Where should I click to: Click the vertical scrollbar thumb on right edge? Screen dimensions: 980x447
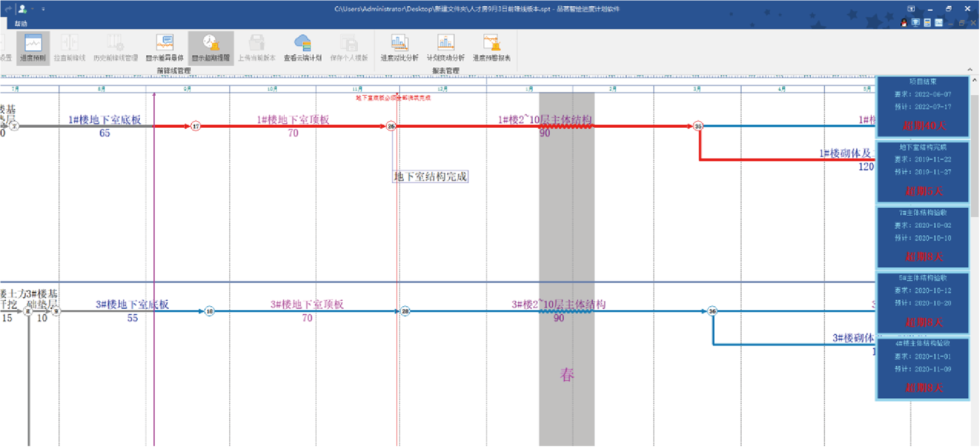click(975, 155)
